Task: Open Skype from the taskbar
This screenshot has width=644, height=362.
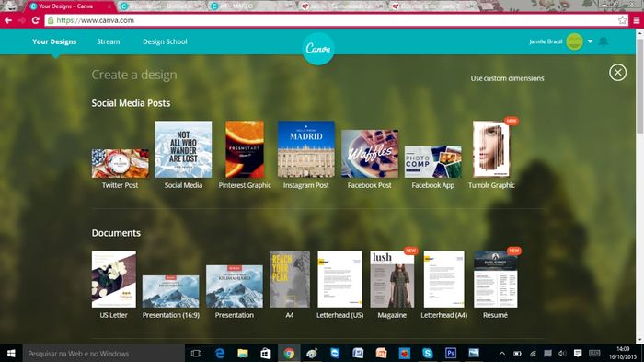Action: (428, 354)
